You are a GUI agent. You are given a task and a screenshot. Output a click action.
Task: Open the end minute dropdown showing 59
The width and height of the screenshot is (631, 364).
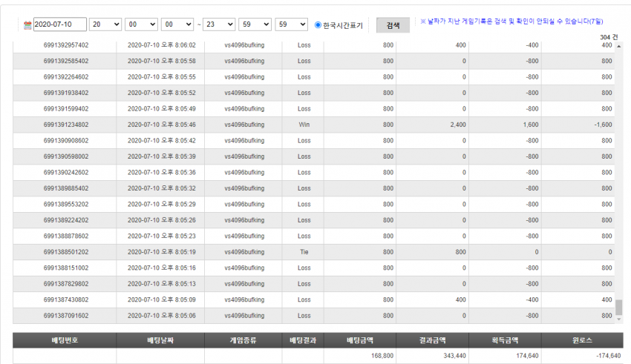click(x=255, y=24)
